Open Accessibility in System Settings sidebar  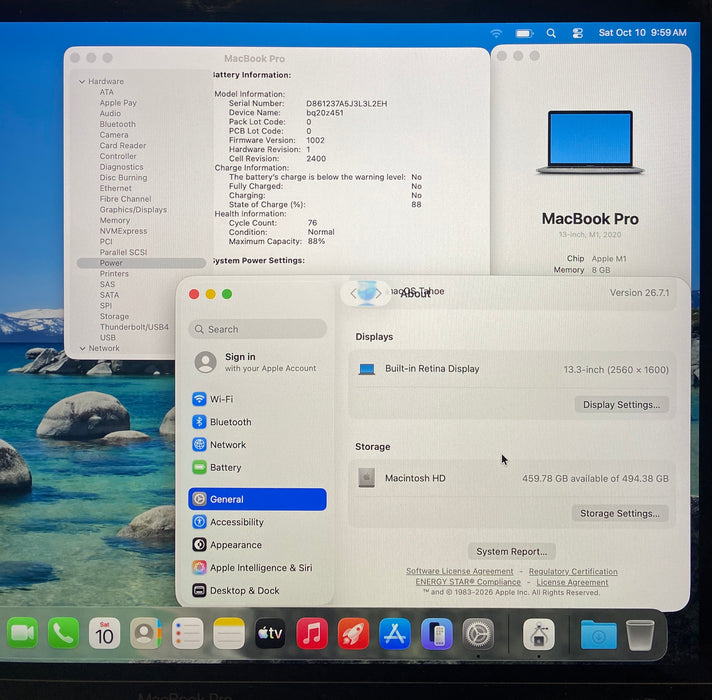click(x=257, y=522)
